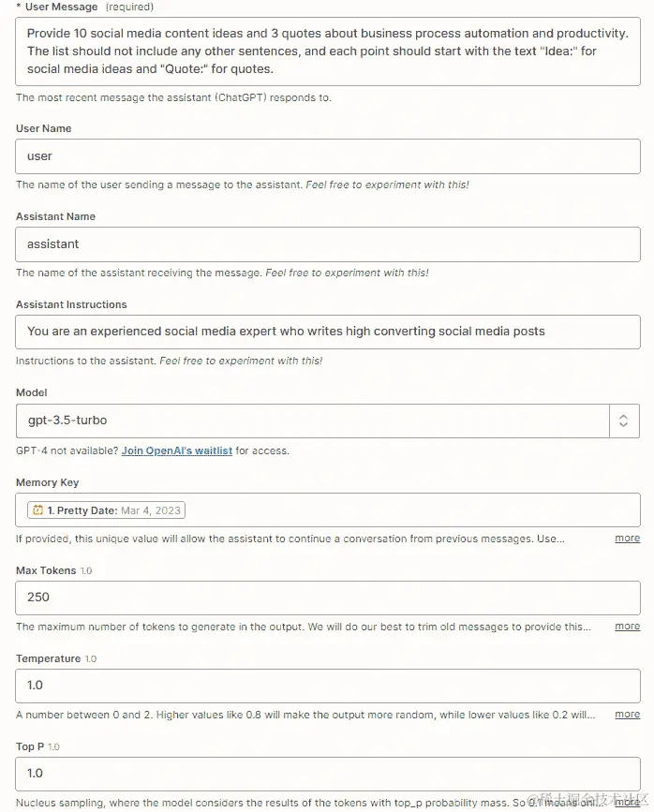
Task: Expand 'more' under Memory Key description
Action: coord(627,539)
